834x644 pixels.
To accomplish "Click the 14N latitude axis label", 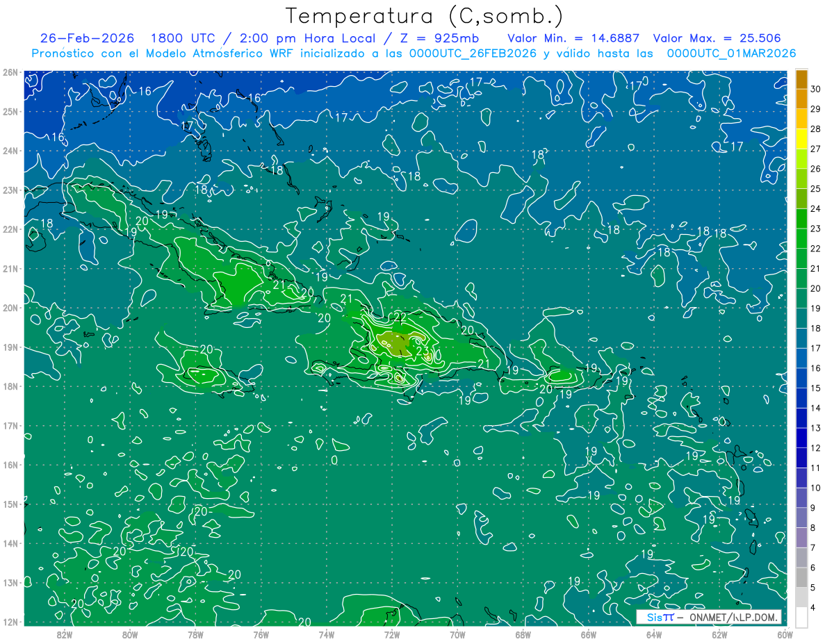I will (x=10, y=543).
